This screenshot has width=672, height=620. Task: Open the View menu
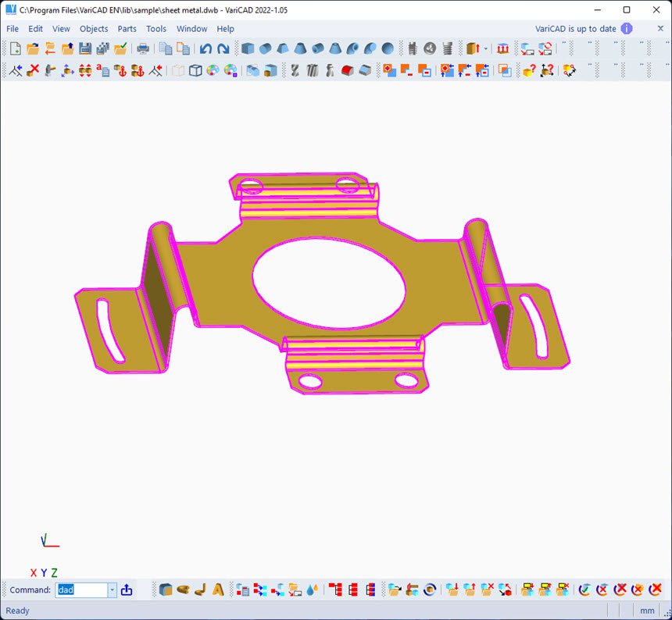click(x=61, y=29)
